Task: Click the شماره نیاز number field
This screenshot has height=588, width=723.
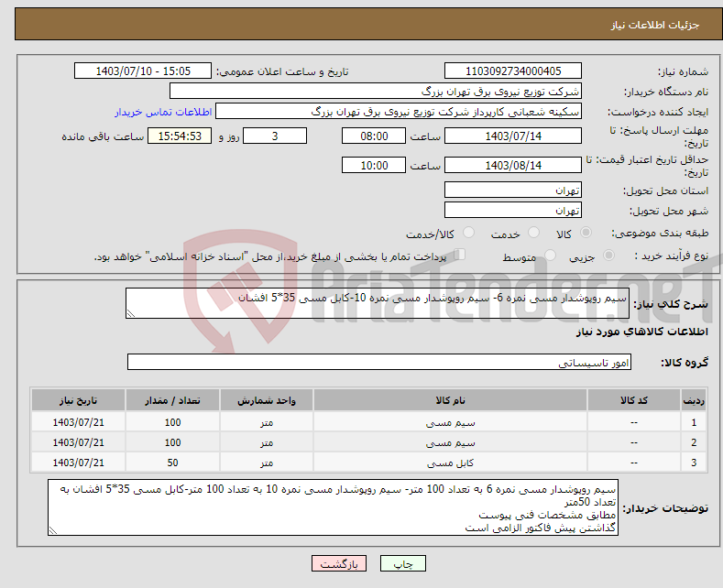Action: click(513, 71)
